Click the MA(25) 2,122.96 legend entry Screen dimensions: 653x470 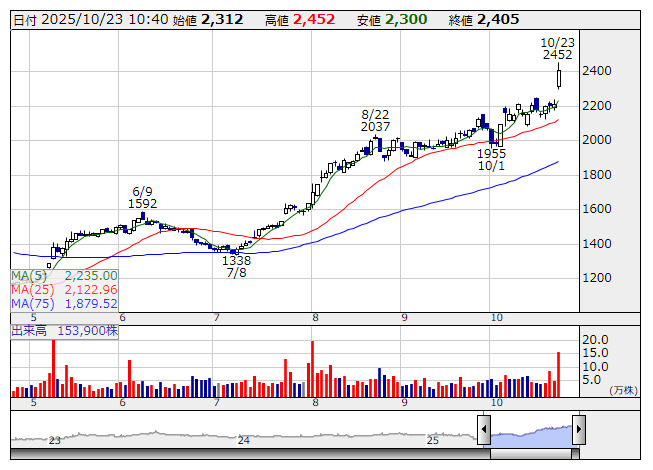click(x=64, y=290)
